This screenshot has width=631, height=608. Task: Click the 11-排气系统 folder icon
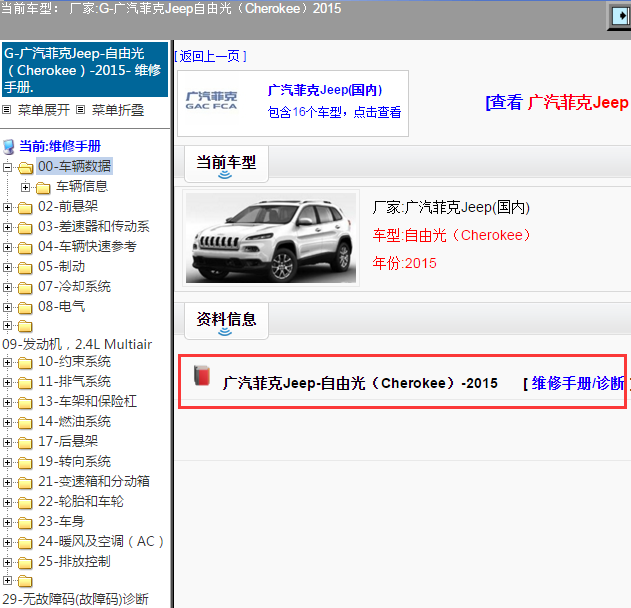pos(25,383)
